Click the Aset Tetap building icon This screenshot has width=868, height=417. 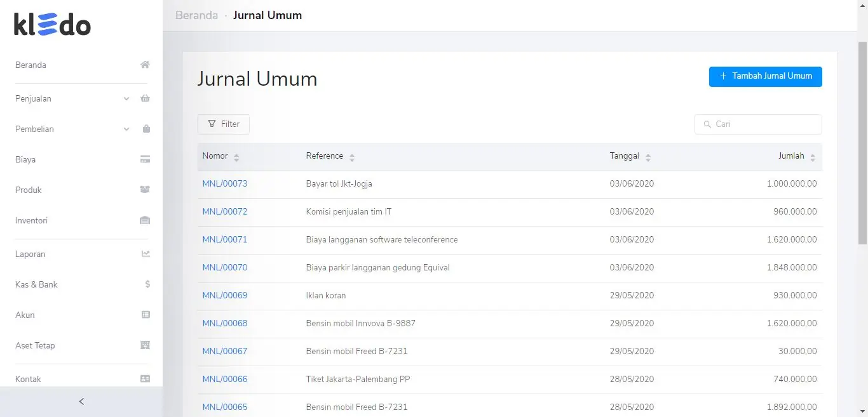145,345
